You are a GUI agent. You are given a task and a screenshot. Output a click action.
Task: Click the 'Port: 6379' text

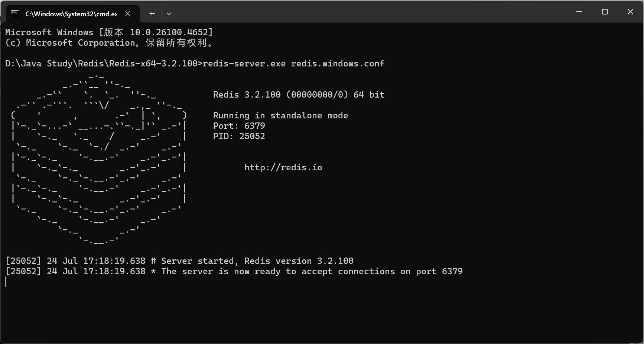pos(239,126)
